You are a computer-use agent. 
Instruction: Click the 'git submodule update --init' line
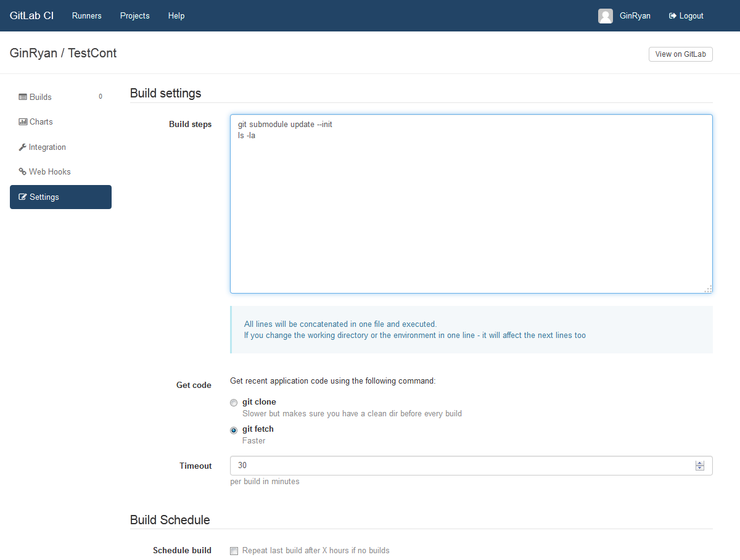click(285, 124)
